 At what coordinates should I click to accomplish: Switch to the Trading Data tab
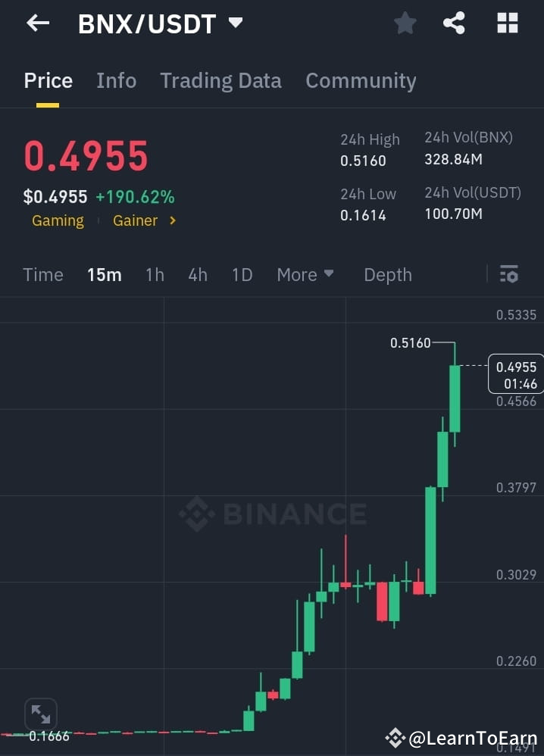tap(220, 80)
